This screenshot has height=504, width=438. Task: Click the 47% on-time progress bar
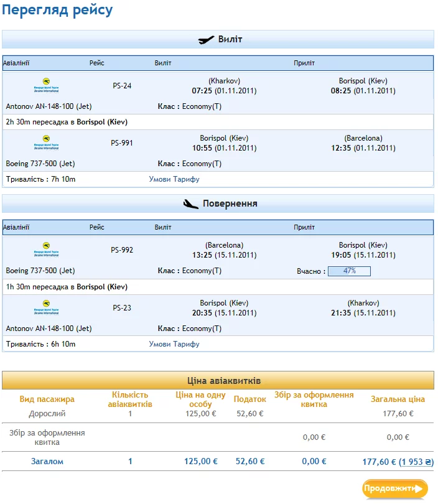pos(349,271)
